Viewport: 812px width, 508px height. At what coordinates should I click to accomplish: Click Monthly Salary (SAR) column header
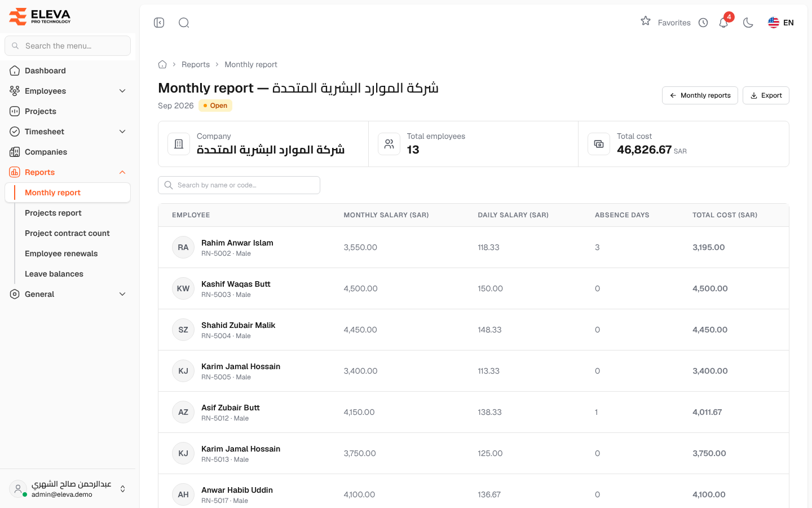386,215
